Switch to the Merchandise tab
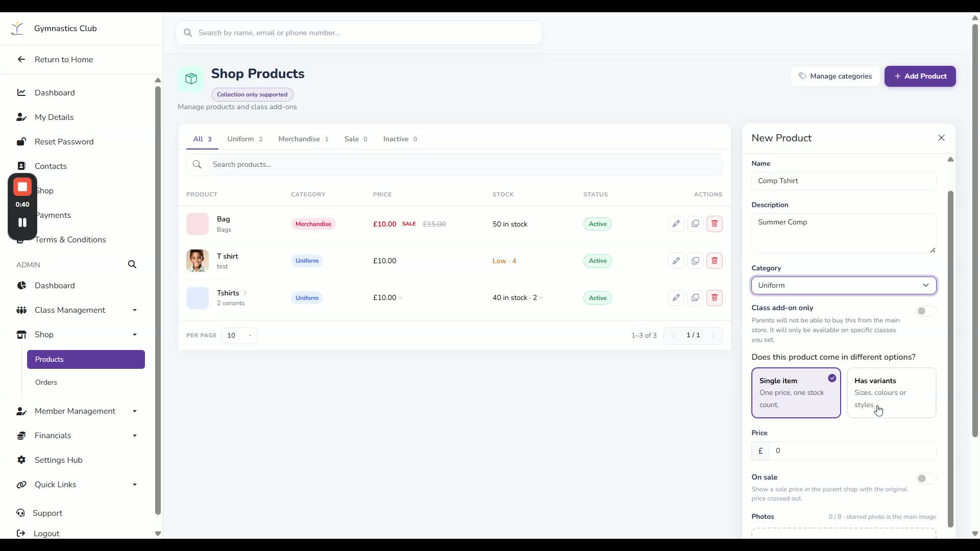This screenshot has height=551, width=980. point(303,139)
